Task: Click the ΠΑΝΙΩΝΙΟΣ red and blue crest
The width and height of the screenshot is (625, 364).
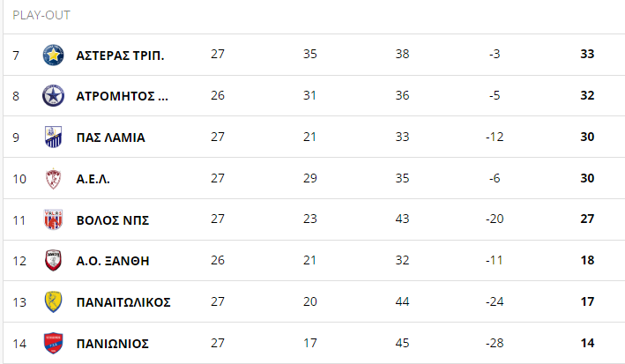Action: point(54,343)
